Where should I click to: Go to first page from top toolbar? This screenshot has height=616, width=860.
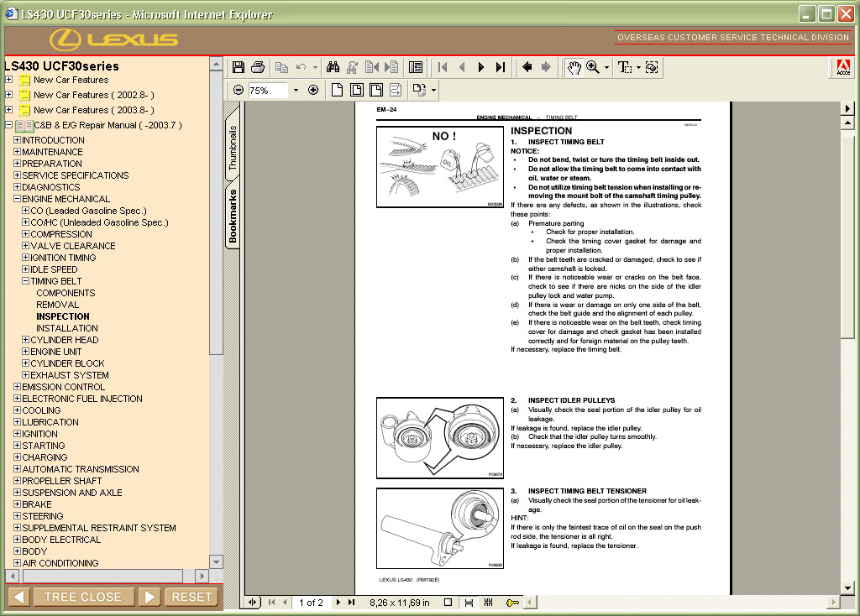pyautogui.click(x=443, y=67)
